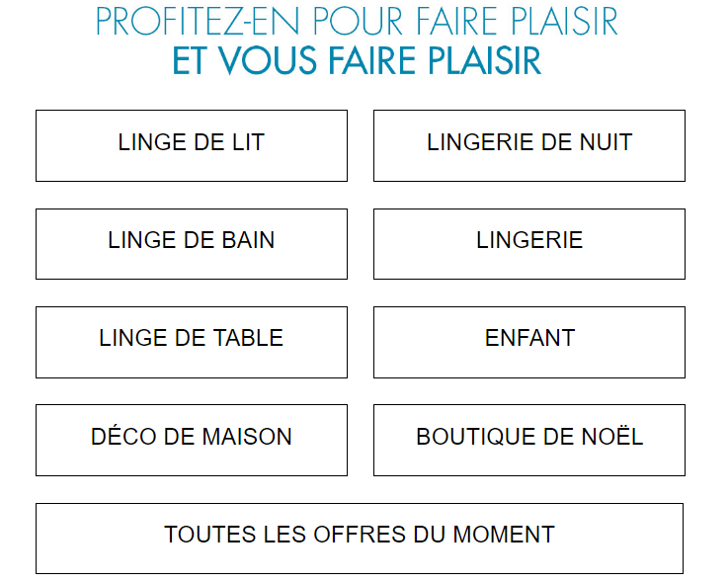Follow the nightwear (Lingerie de nuit) link
Viewport: 728px width, 583px height.
tap(528, 145)
